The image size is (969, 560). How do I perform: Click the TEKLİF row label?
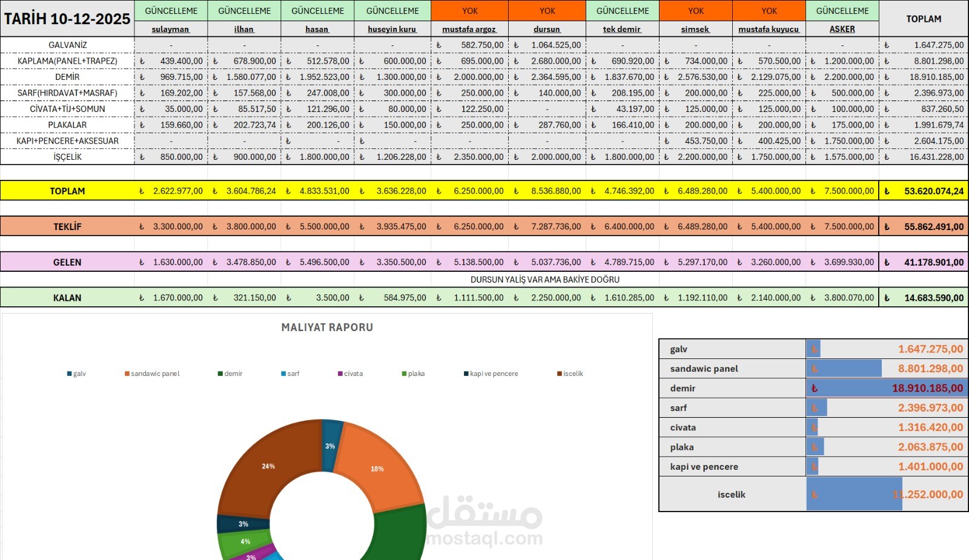click(67, 226)
